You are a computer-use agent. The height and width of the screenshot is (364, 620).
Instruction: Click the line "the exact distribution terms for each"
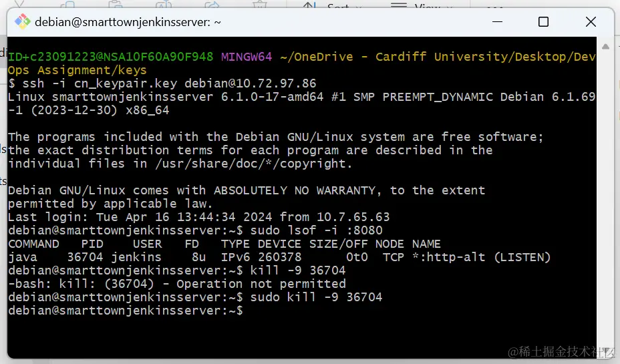(251, 150)
